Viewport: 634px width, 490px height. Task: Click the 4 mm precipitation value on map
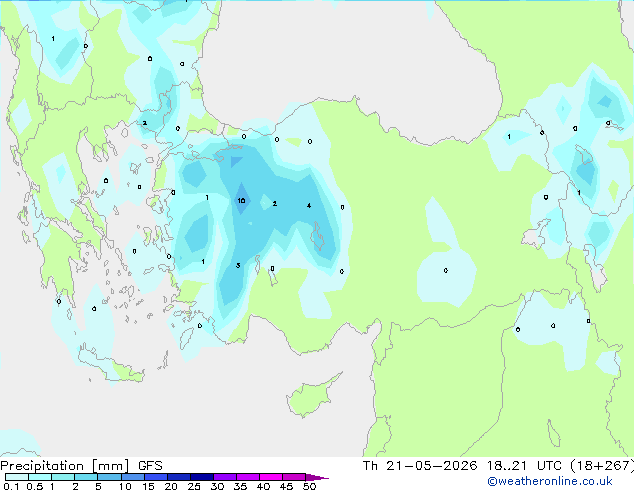[x=309, y=205]
